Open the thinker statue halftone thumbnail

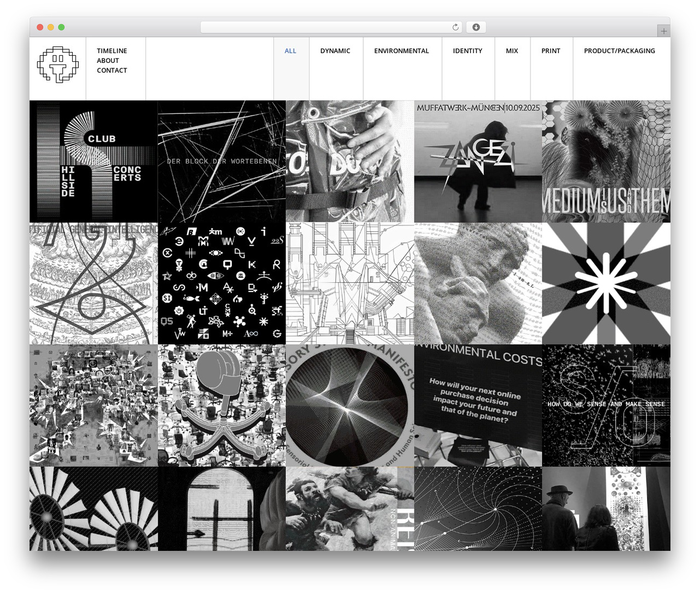pyautogui.click(x=478, y=283)
